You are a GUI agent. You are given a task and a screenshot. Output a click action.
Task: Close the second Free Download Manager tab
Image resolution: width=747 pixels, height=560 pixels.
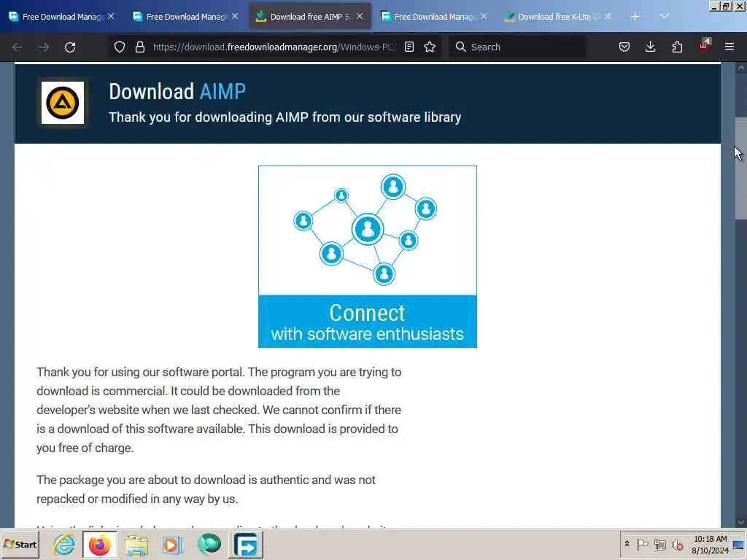[x=235, y=16]
